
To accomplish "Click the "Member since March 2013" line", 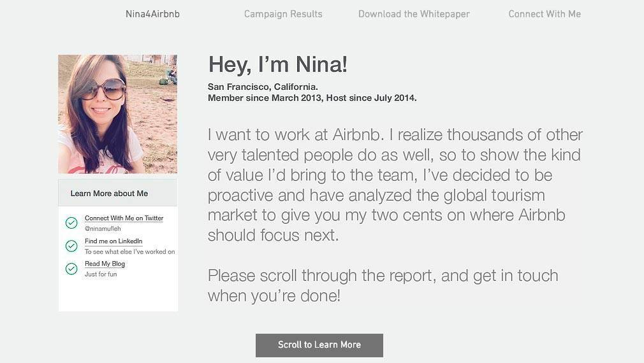I will click(312, 98).
